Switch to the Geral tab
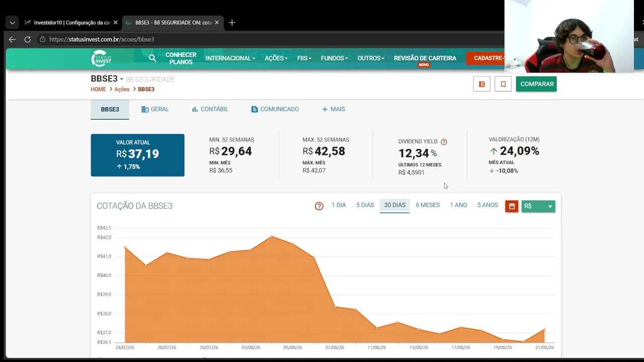Screen dimensions: 644x362 155,109
